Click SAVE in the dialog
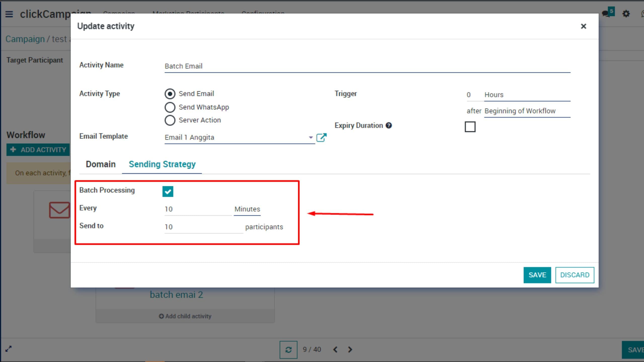 click(x=537, y=275)
